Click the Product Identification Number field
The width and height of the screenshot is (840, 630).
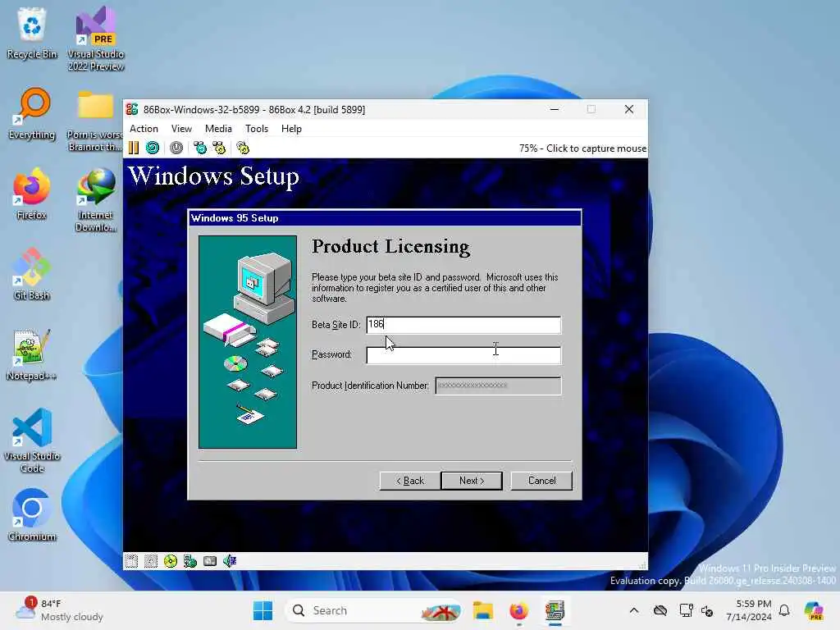(498, 386)
